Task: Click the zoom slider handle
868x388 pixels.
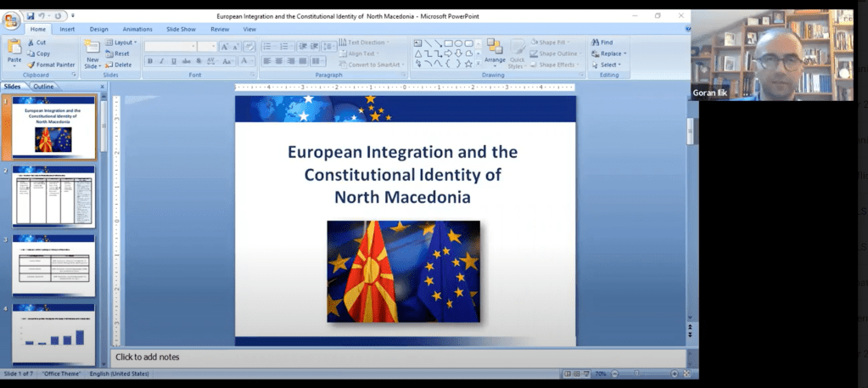Action: click(637, 374)
